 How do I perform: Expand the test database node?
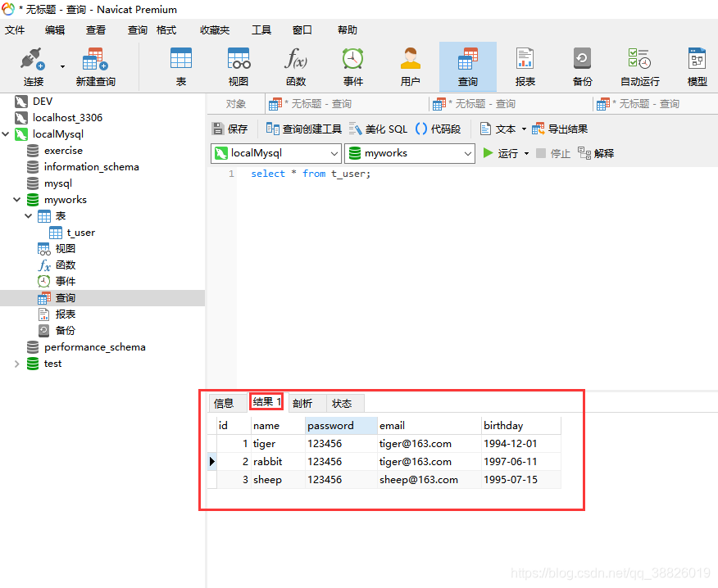click(17, 364)
